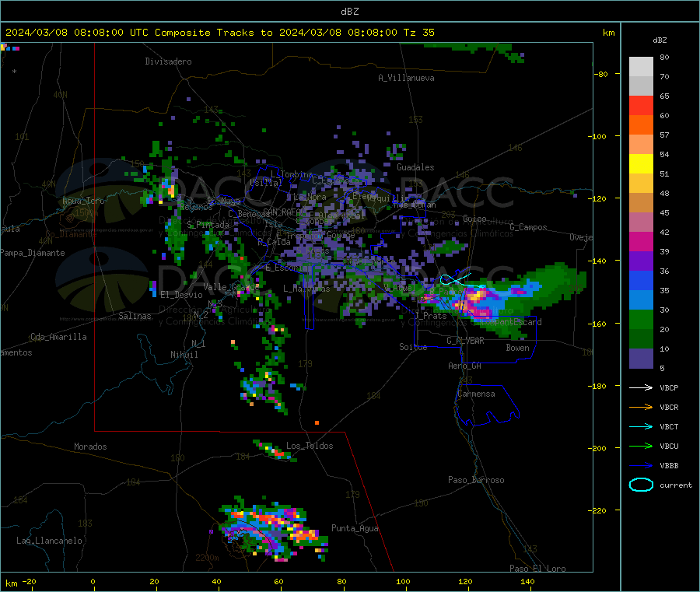Image resolution: width=700 pixels, height=592 pixels.
Task: Click the 'VBBB' legend label
Action: click(x=669, y=466)
